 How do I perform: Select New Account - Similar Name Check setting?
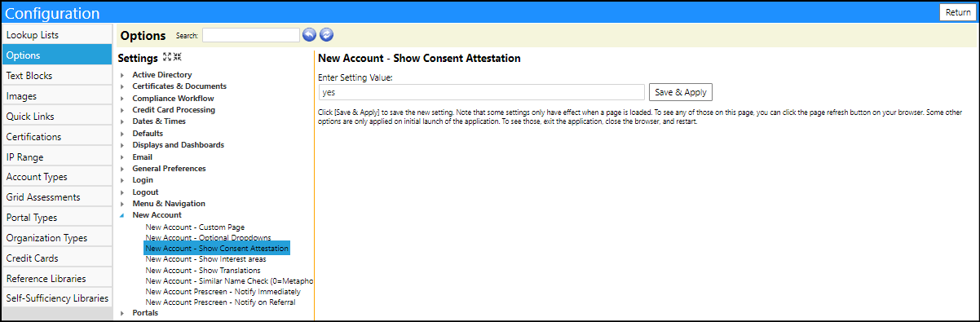pos(229,280)
